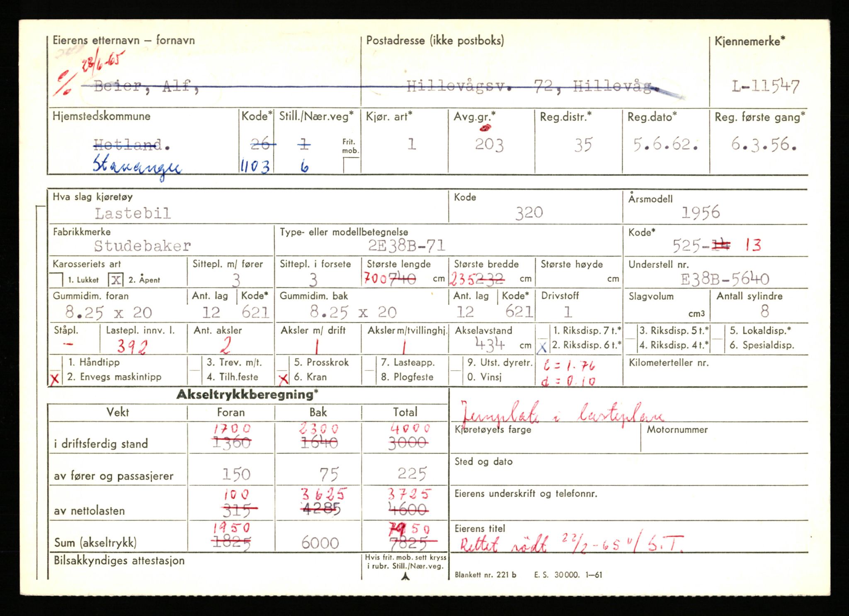The width and height of the screenshot is (849, 616).
Task: Click red handwritten load length '392'
Action: coord(131,347)
